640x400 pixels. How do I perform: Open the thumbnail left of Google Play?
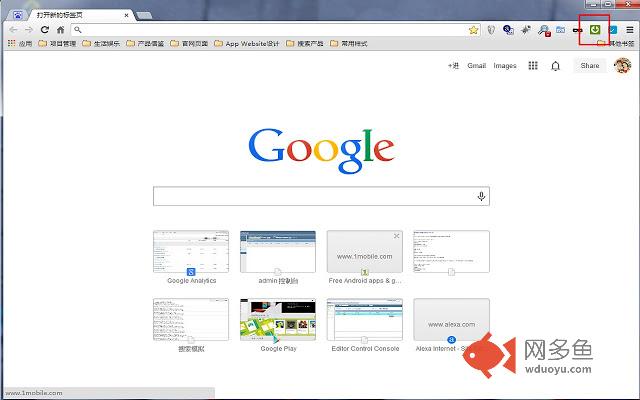click(191, 320)
